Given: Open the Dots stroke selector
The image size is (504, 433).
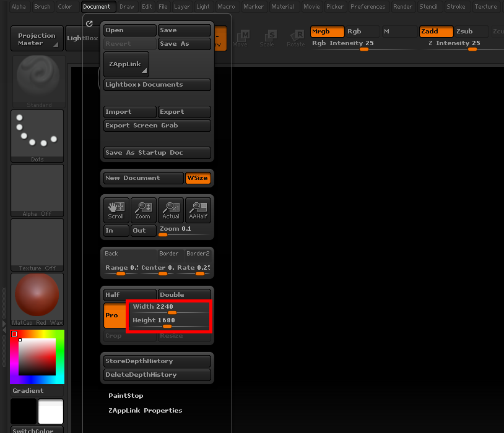Looking at the screenshot, I should 37,136.
